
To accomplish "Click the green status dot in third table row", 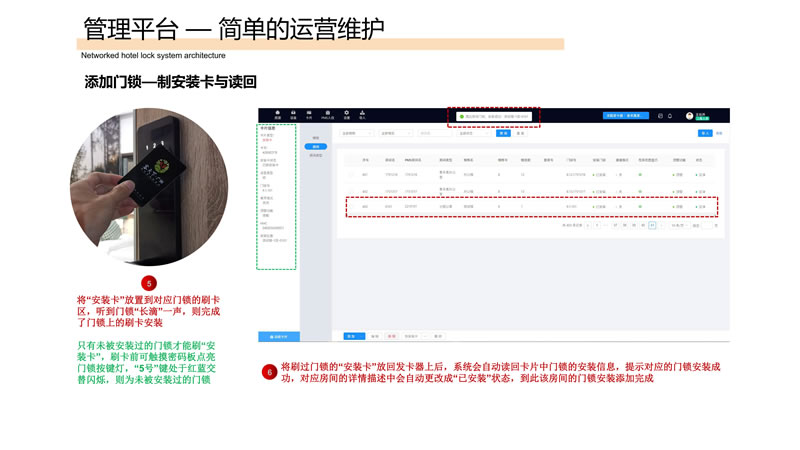I will coord(640,207).
